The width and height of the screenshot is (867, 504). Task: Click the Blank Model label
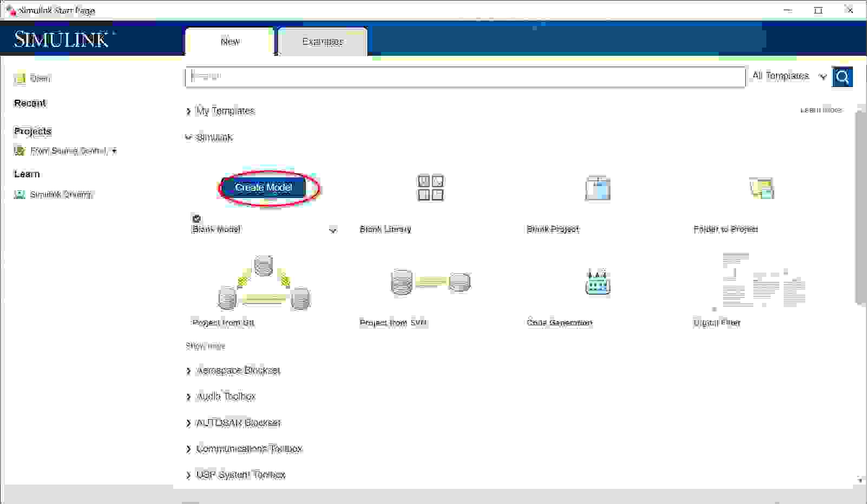[x=216, y=229]
